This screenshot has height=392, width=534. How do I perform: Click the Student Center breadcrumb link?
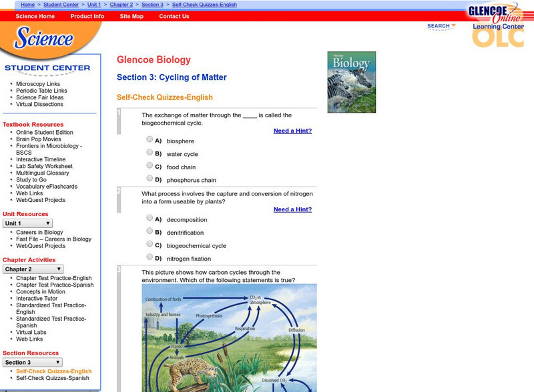click(x=61, y=5)
